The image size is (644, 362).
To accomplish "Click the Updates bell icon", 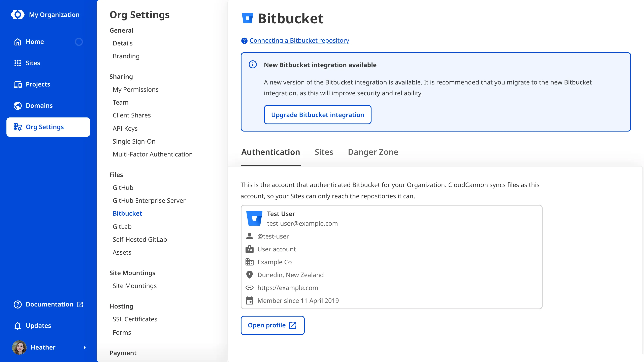I will pos(18,326).
